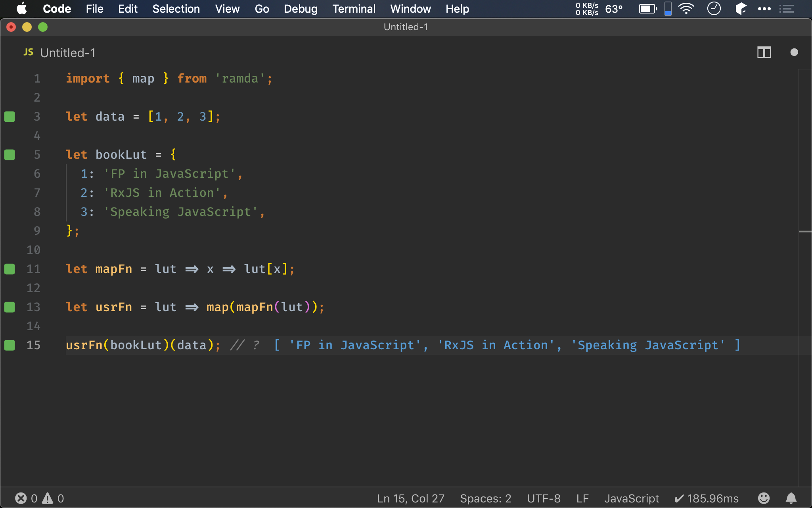The height and width of the screenshot is (508, 812).
Task: Open the Selection menu
Action: pyautogui.click(x=176, y=9)
